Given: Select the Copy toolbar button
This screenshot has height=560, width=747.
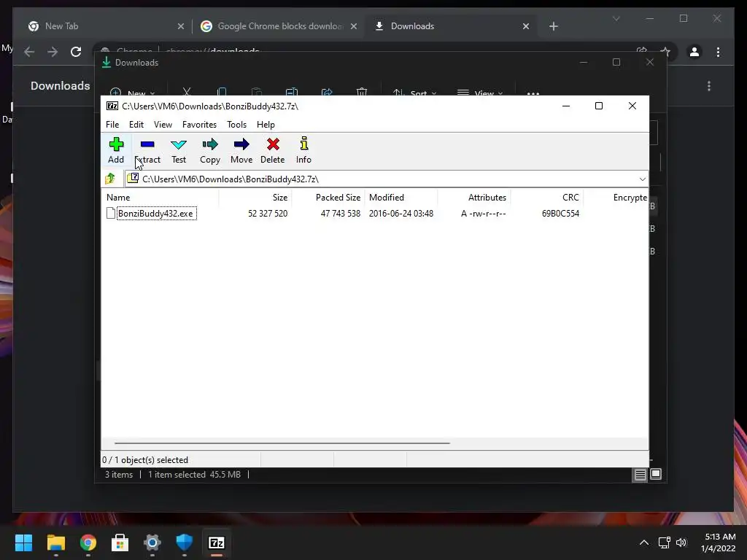Looking at the screenshot, I should pyautogui.click(x=210, y=150).
